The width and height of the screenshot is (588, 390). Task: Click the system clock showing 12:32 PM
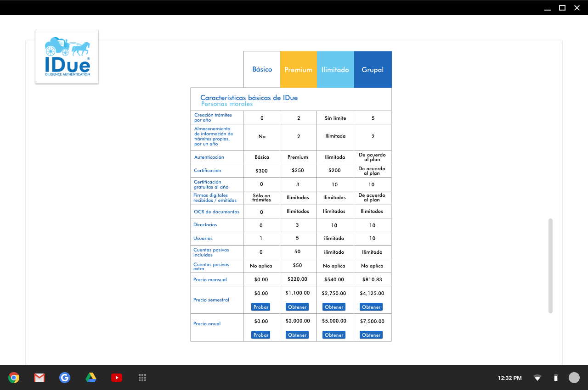click(510, 378)
